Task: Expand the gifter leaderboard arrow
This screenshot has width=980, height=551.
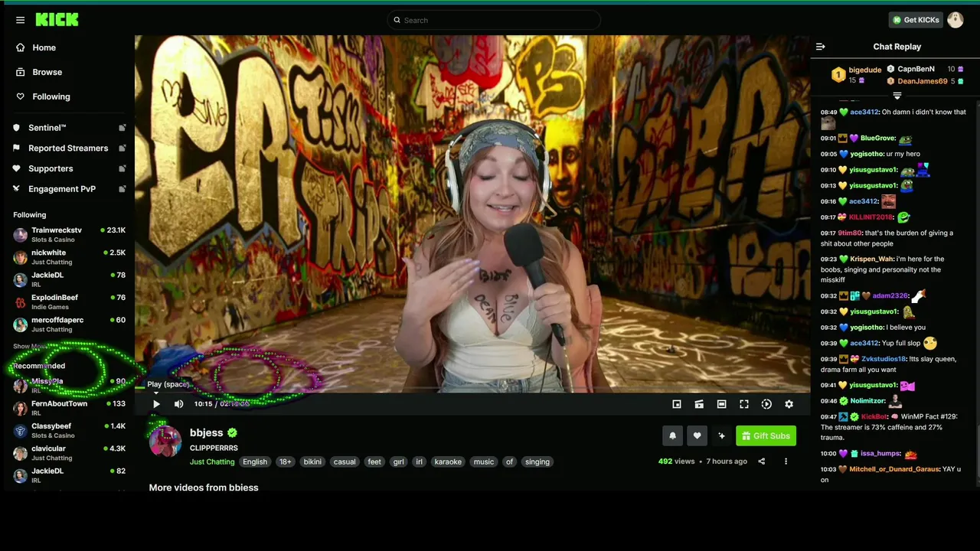Action: pos(897,96)
